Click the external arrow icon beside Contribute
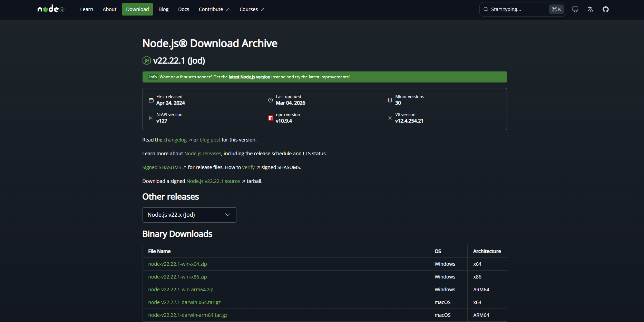This screenshot has height=322, width=644. click(228, 9)
